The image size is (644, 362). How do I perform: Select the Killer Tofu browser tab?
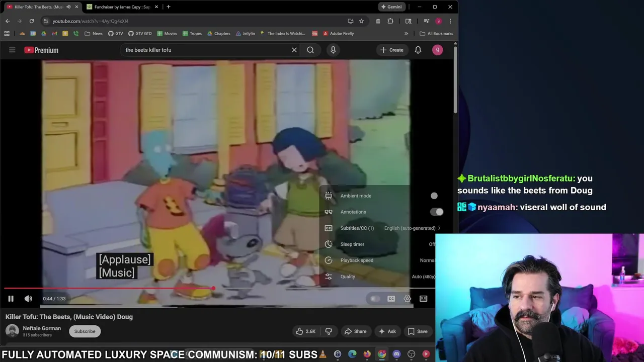(39, 7)
